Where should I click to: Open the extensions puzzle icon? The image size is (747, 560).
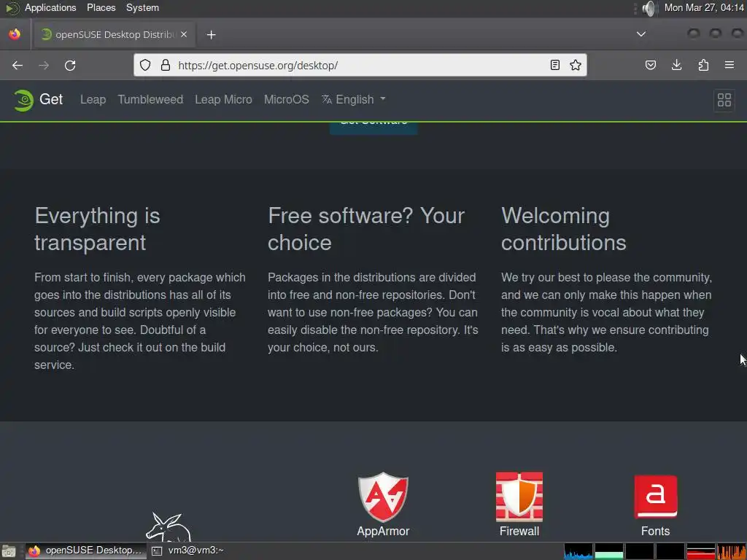click(x=703, y=65)
